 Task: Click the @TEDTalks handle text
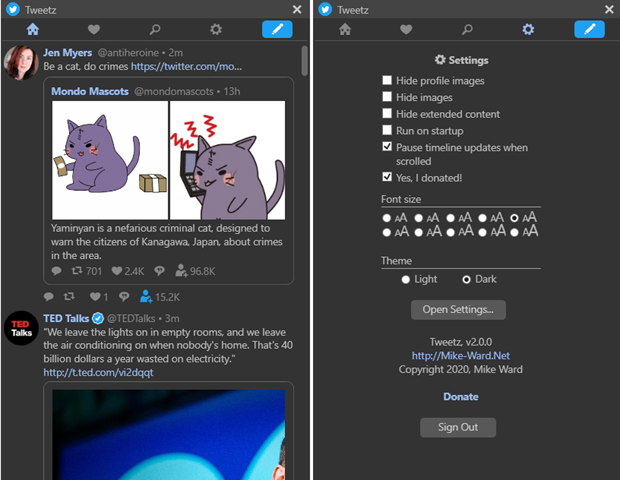pos(131,318)
